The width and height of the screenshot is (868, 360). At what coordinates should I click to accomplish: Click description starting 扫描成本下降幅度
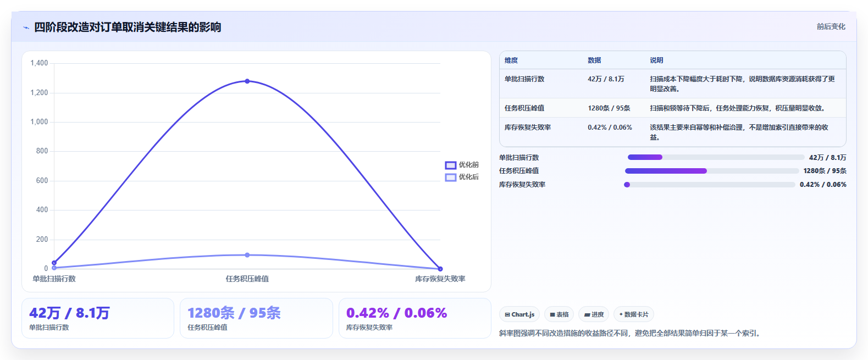pyautogui.click(x=742, y=84)
